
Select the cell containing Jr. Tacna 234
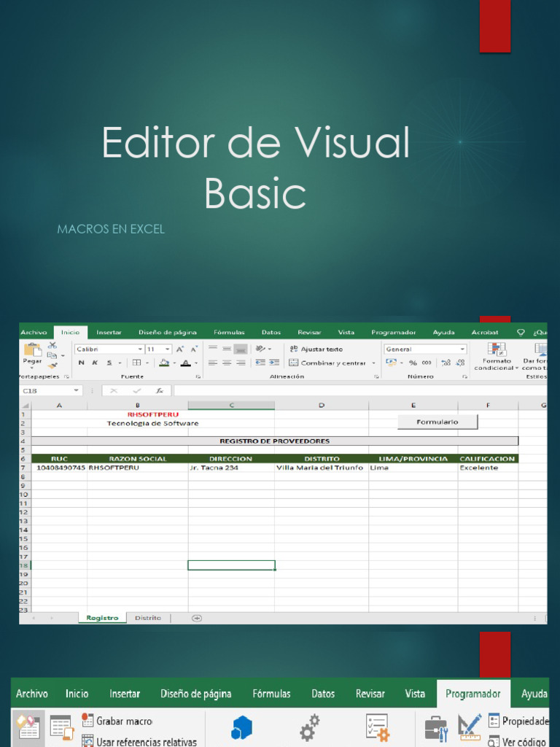[231, 468]
